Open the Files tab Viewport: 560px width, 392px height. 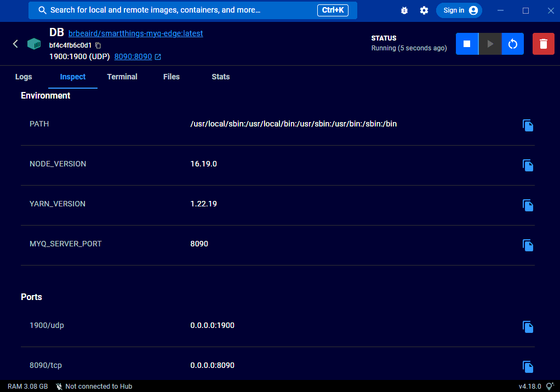172,77
